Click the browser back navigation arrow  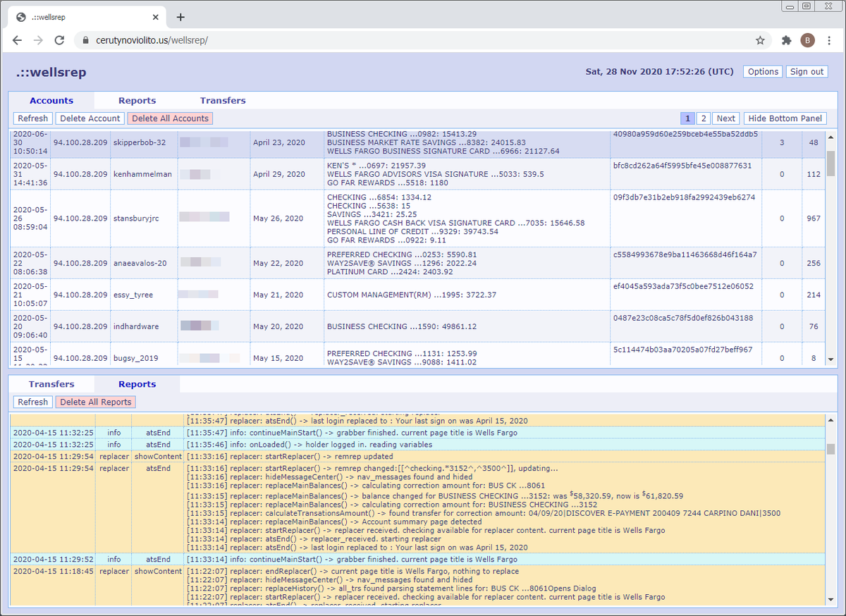tap(17, 40)
